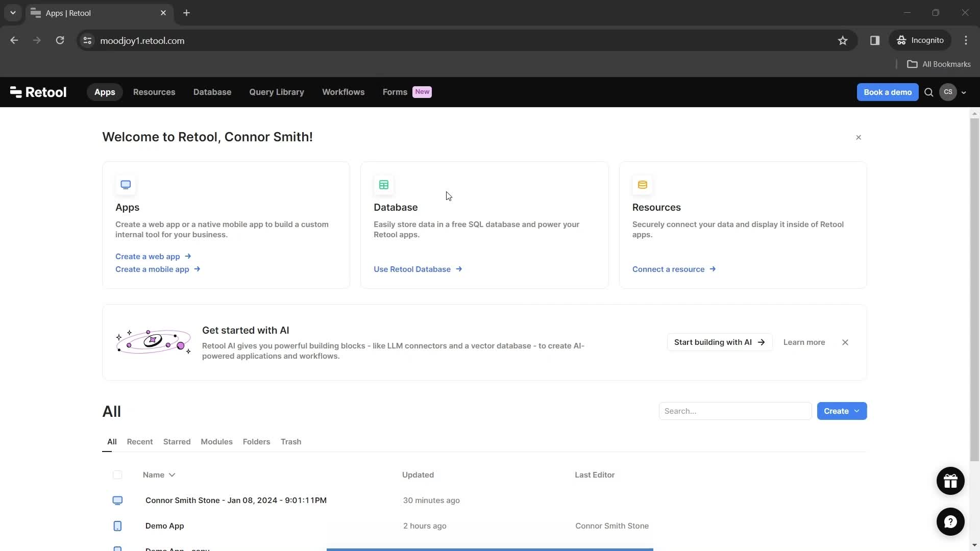Switch to the Workflows tab
Viewport: 980px width, 551px height.
tap(344, 92)
